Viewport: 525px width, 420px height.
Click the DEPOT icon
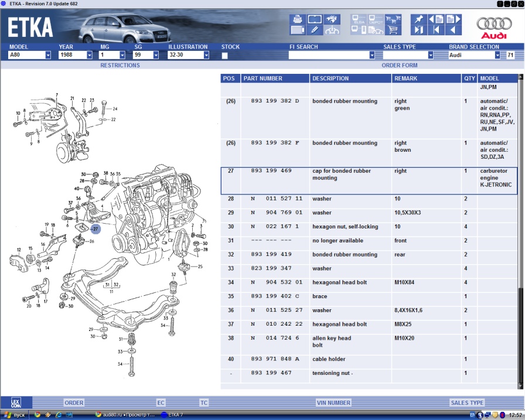point(376,19)
